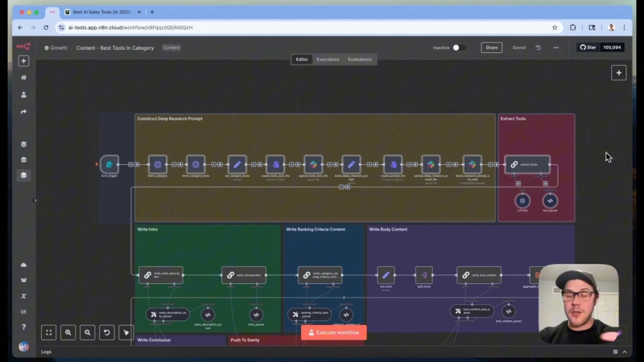Open the workflow history icon
The width and height of the screenshot is (644, 362).
click(538, 47)
